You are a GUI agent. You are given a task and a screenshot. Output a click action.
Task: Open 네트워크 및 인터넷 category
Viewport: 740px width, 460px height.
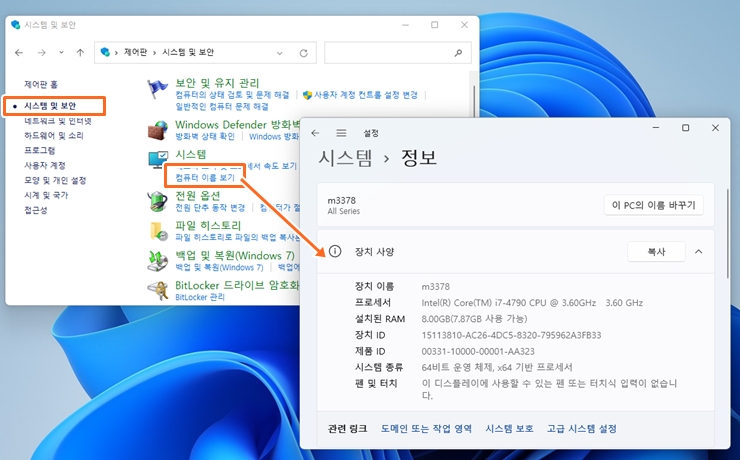58,121
